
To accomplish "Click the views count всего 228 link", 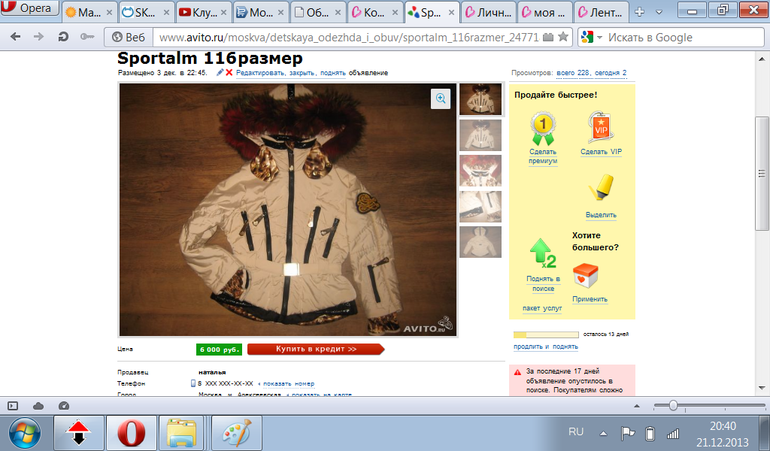I will [573, 73].
